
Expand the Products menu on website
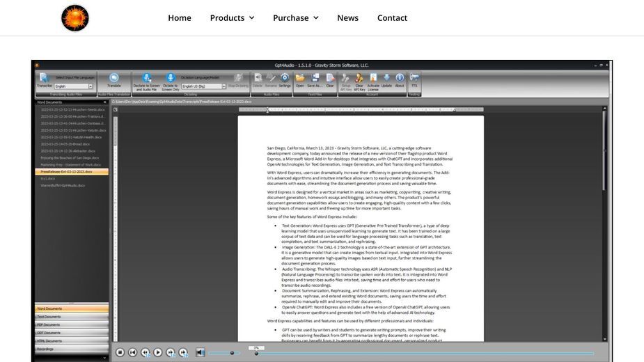pyautogui.click(x=232, y=17)
